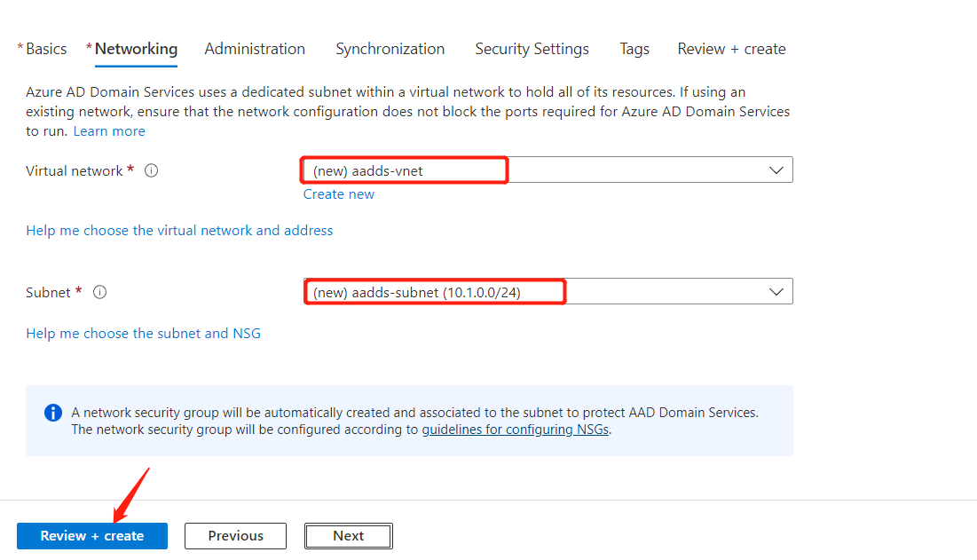977x560 pixels.
Task: Jump to the Review + create tab
Action: click(x=731, y=49)
